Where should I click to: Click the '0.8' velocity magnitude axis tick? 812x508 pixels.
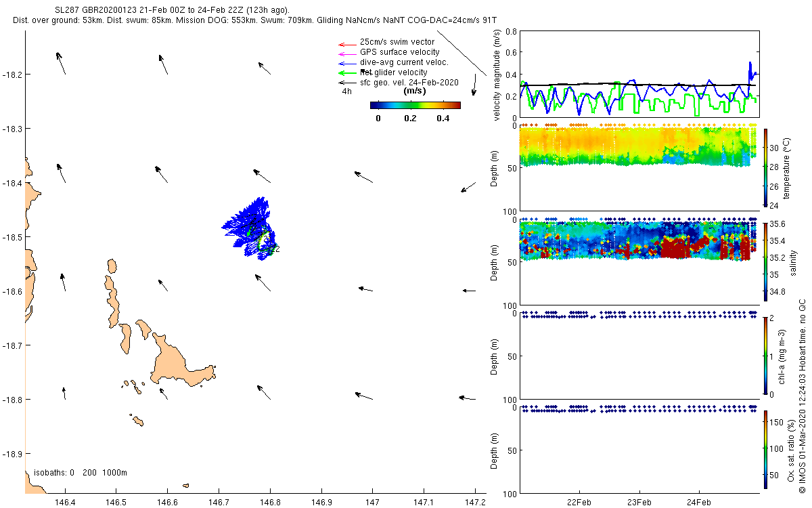coord(511,31)
